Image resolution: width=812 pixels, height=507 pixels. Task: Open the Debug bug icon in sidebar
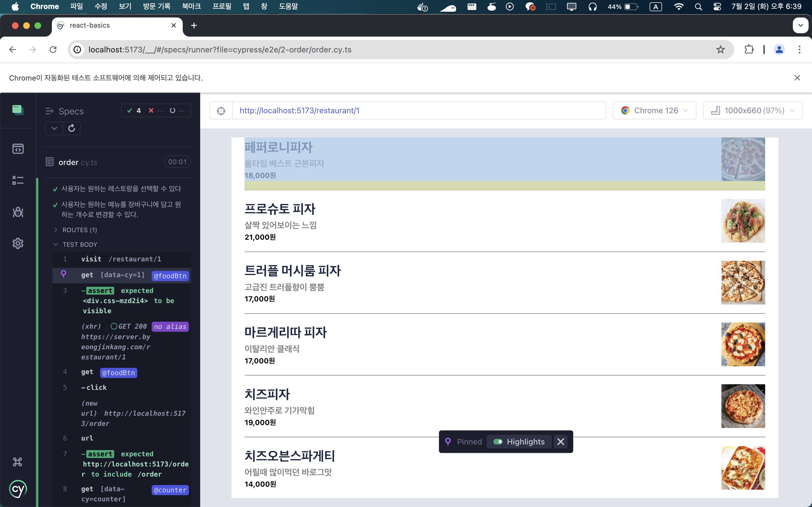click(18, 212)
